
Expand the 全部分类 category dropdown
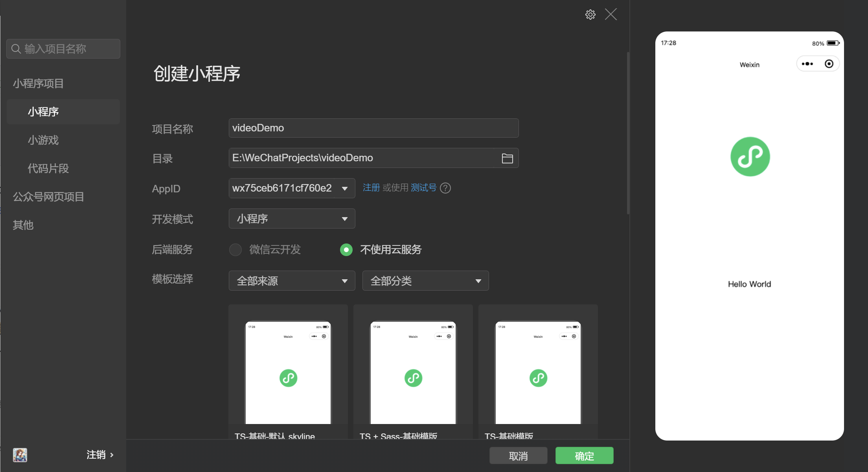(425, 281)
